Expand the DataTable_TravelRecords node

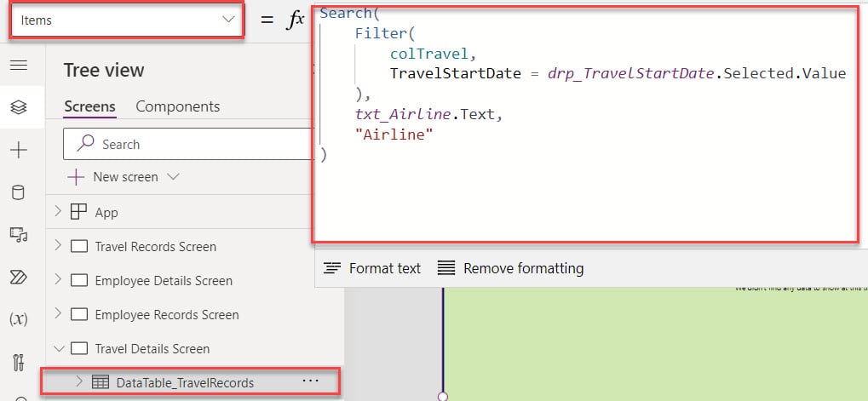coord(79,381)
